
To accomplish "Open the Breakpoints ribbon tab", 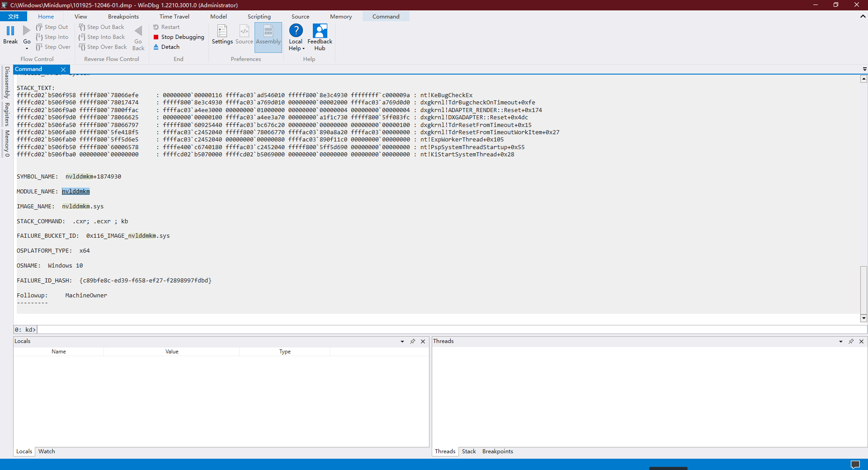I will [x=123, y=17].
